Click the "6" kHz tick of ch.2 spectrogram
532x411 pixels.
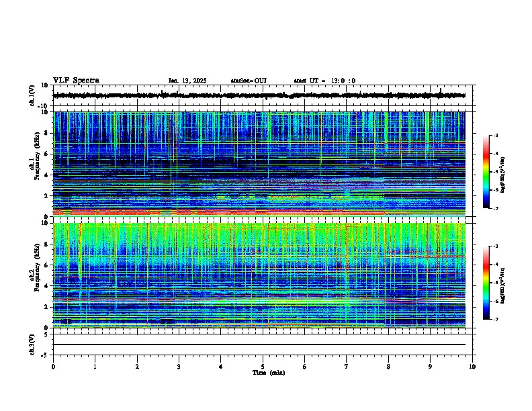click(48, 265)
